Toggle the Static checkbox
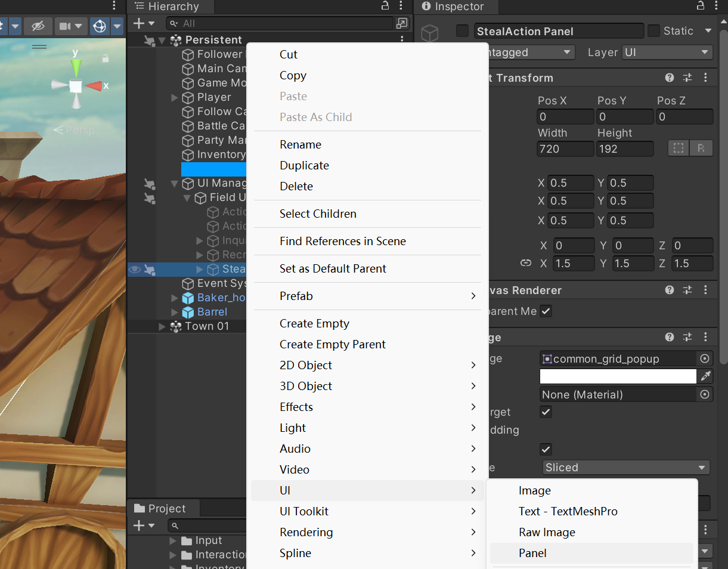The height and width of the screenshot is (569, 728). point(654,31)
